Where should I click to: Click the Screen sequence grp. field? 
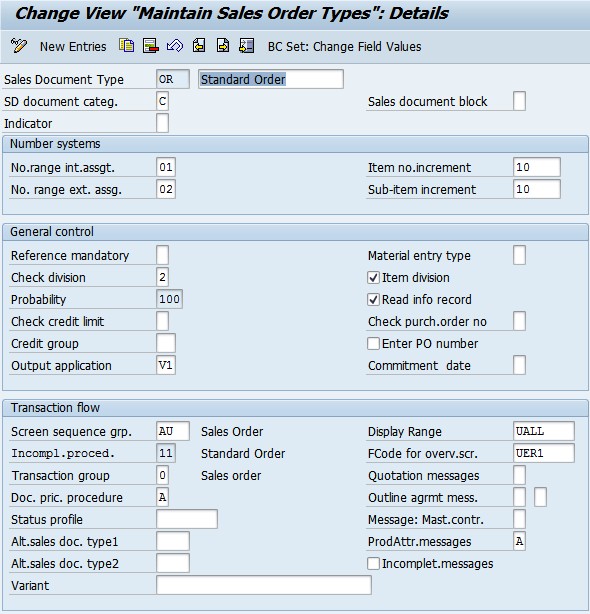point(173,431)
